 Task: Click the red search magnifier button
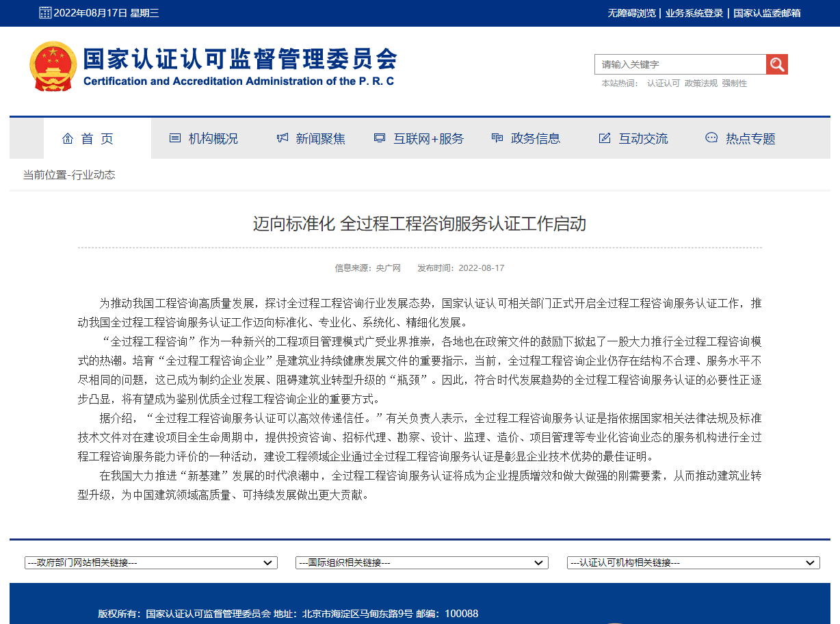777,64
